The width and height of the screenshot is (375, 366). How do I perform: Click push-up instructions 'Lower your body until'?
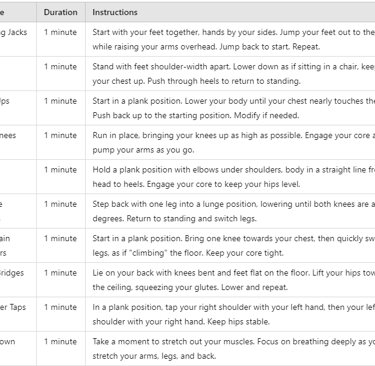[230, 108]
